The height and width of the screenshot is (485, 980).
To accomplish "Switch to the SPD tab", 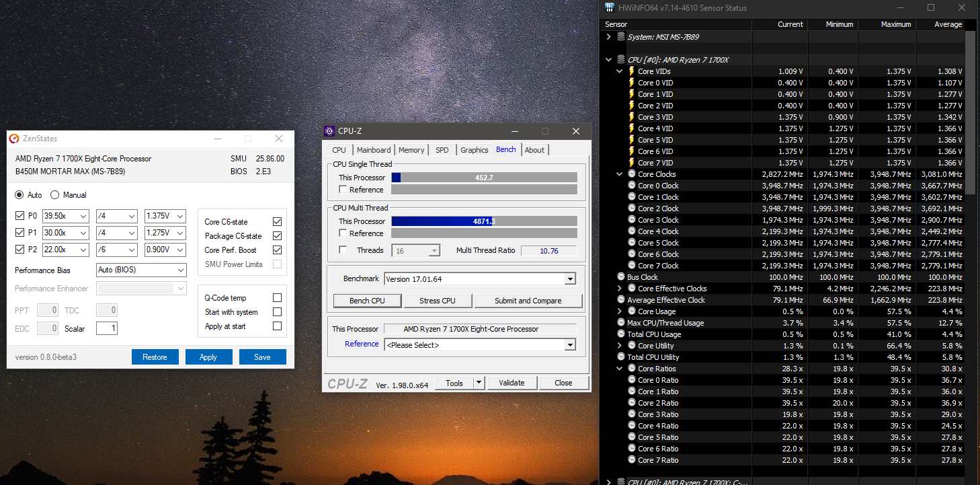I will coord(442,150).
